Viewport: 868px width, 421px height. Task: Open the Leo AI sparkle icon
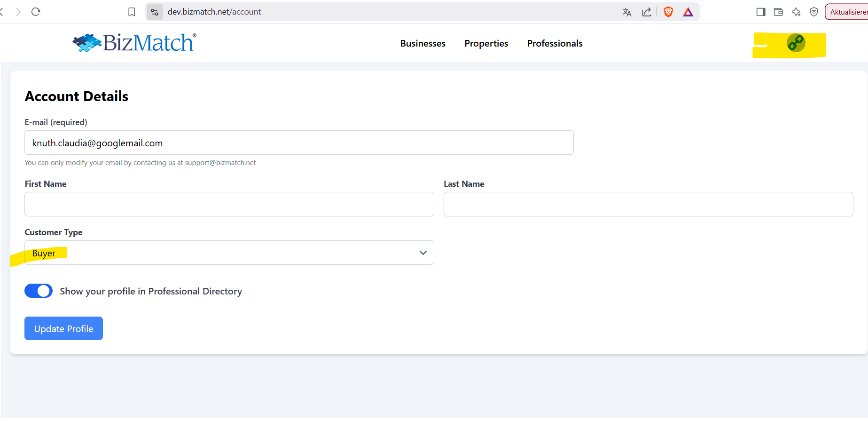coord(796,12)
